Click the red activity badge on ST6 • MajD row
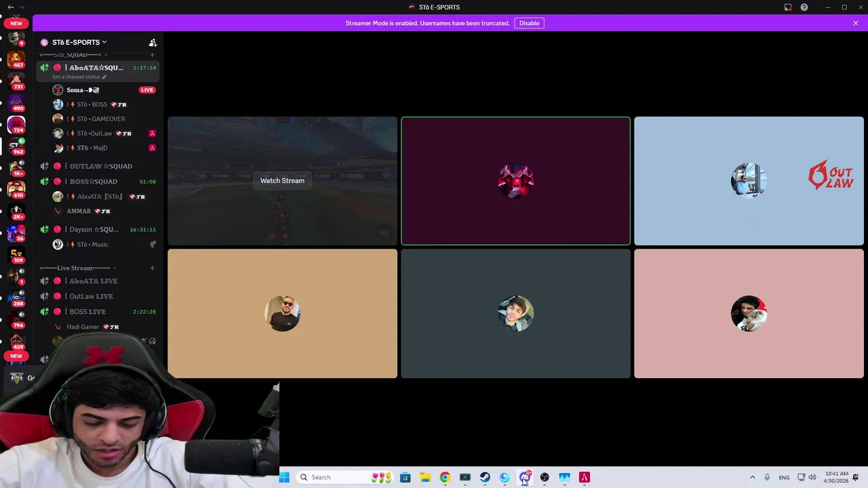 pos(152,148)
